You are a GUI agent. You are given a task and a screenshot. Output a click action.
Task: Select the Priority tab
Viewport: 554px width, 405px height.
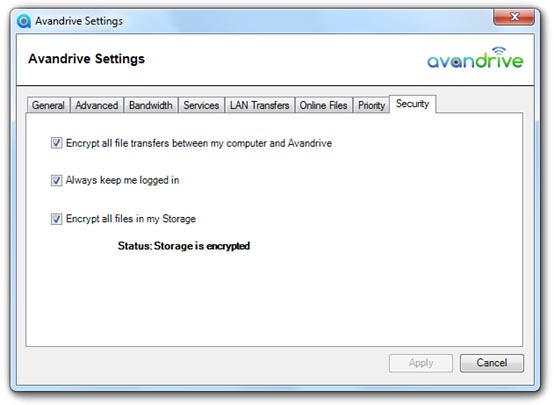click(x=371, y=105)
